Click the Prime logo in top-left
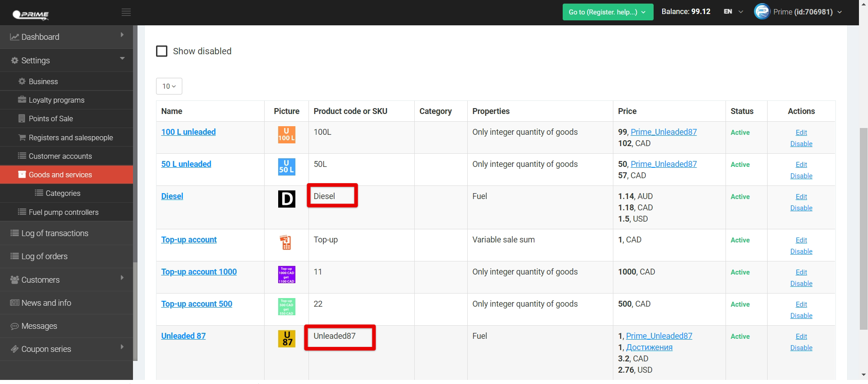 [x=31, y=14]
